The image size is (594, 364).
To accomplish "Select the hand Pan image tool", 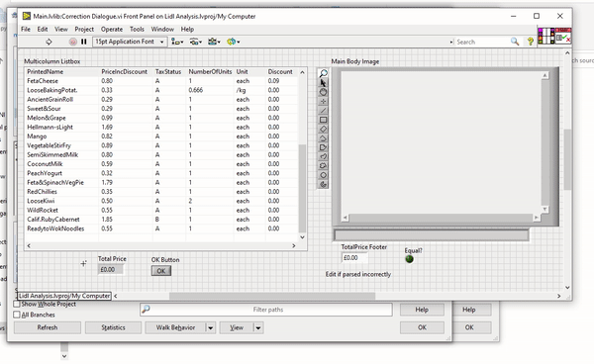I will click(323, 92).
